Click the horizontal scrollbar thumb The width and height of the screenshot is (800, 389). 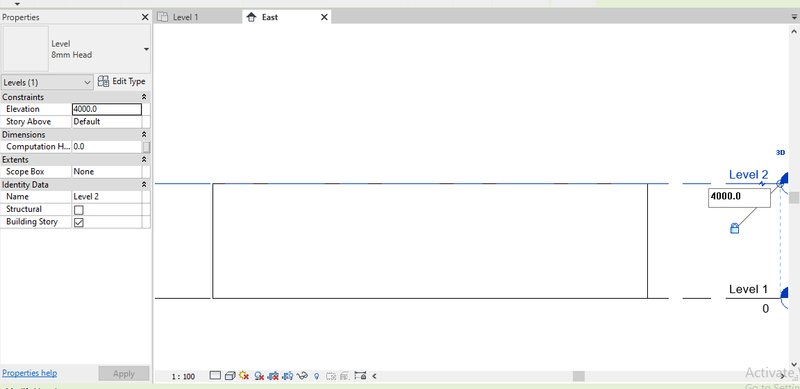pos(578,376)
